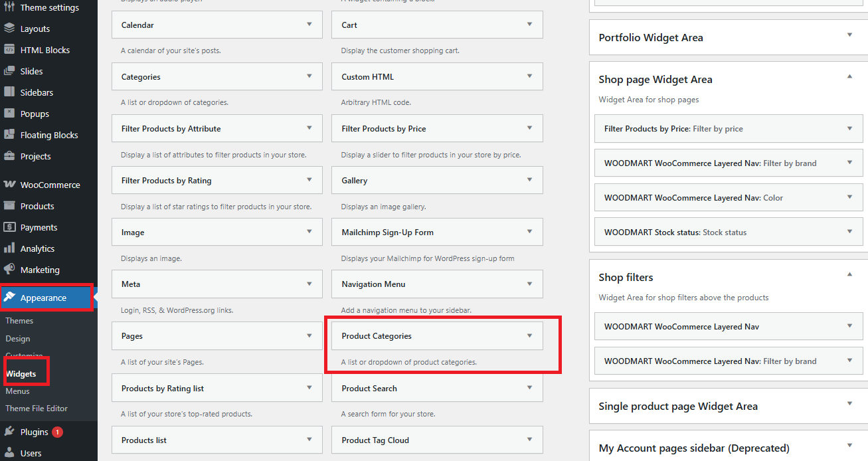Expand the Custom HTML widget arrow

[529, 76]
